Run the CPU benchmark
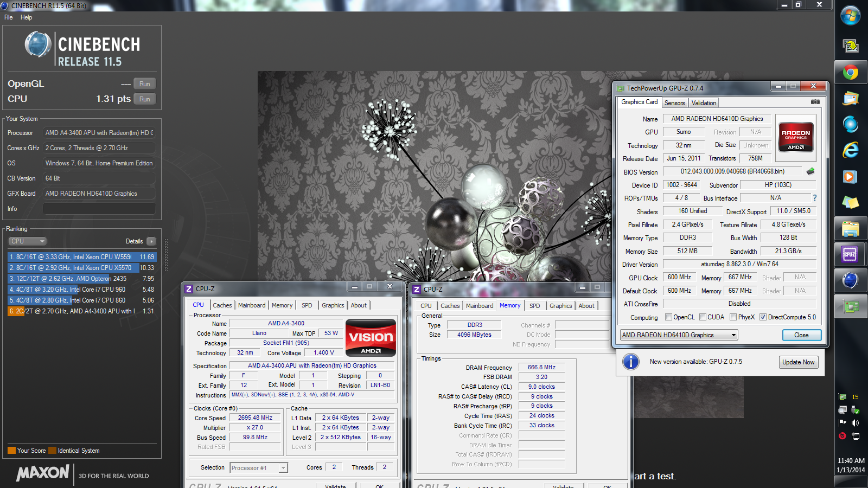Screen dimensions: 868x488 144,99
